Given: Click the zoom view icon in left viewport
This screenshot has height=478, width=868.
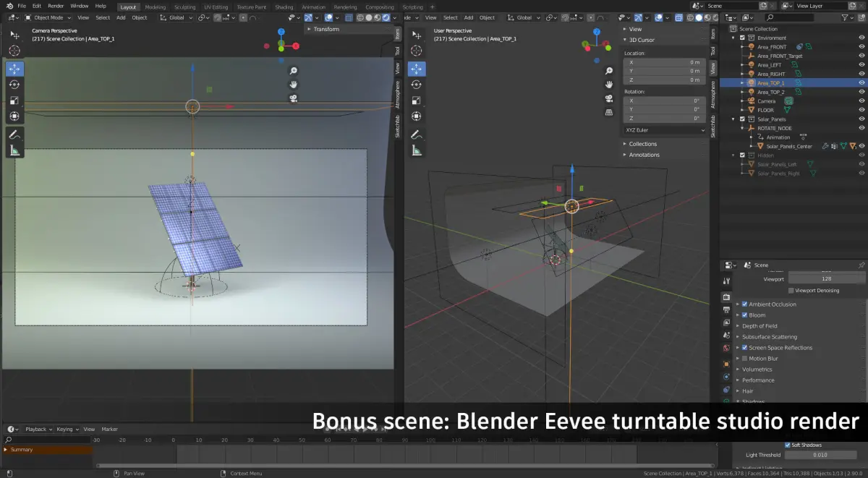Looking at the screenshot, I should [294, 71].
